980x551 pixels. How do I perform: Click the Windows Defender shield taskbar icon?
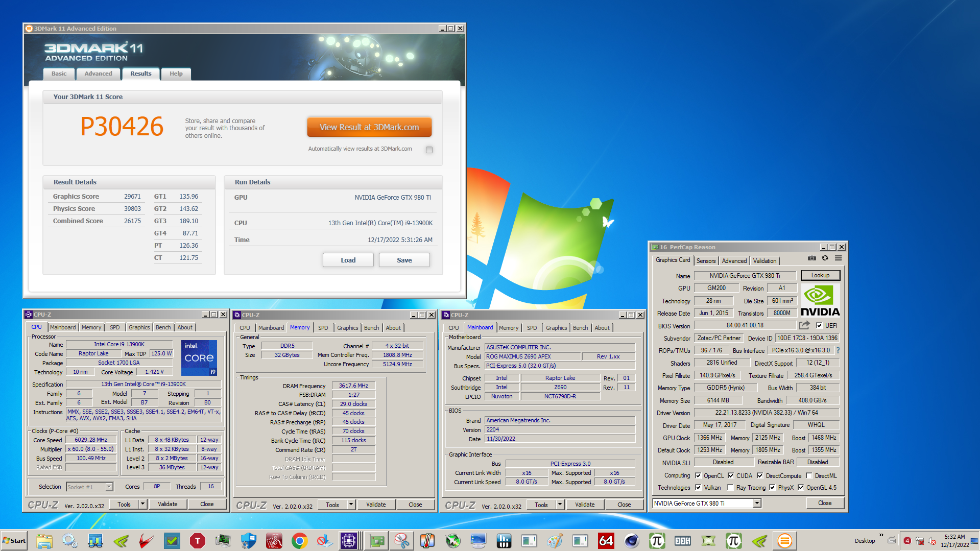(249, 541)
